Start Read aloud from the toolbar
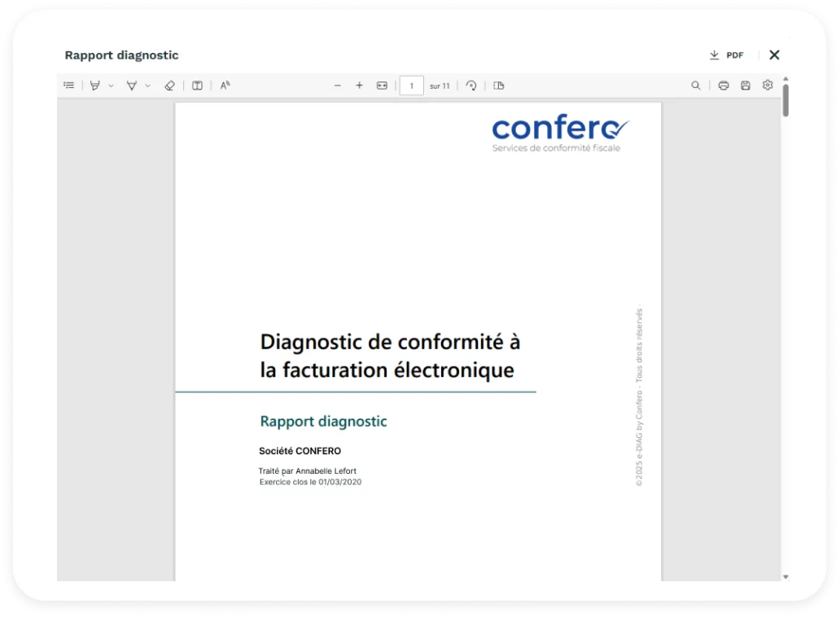This screenshot has height=617, width=840. (225, 85)
